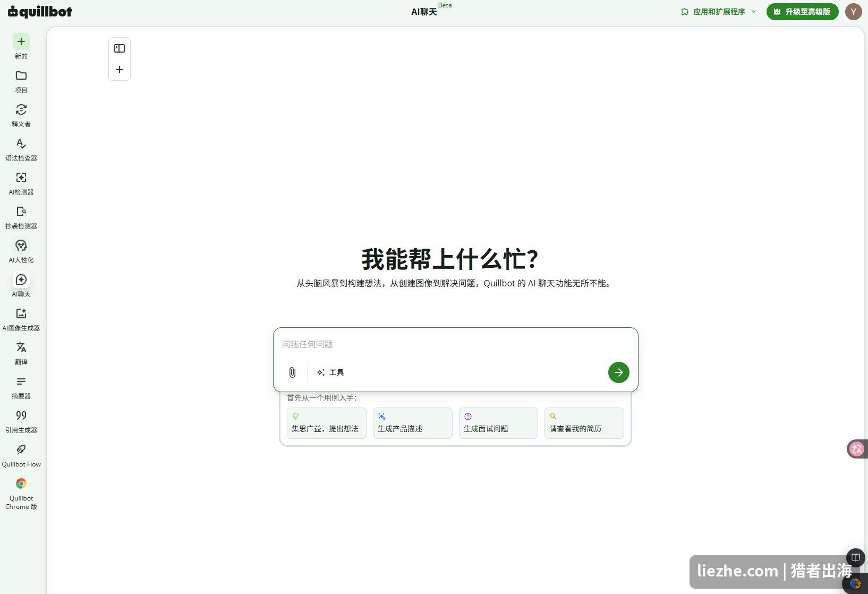Choose 请查看我的简历 example
This screenshot has width=868, height=594.
tap(584, 423)
